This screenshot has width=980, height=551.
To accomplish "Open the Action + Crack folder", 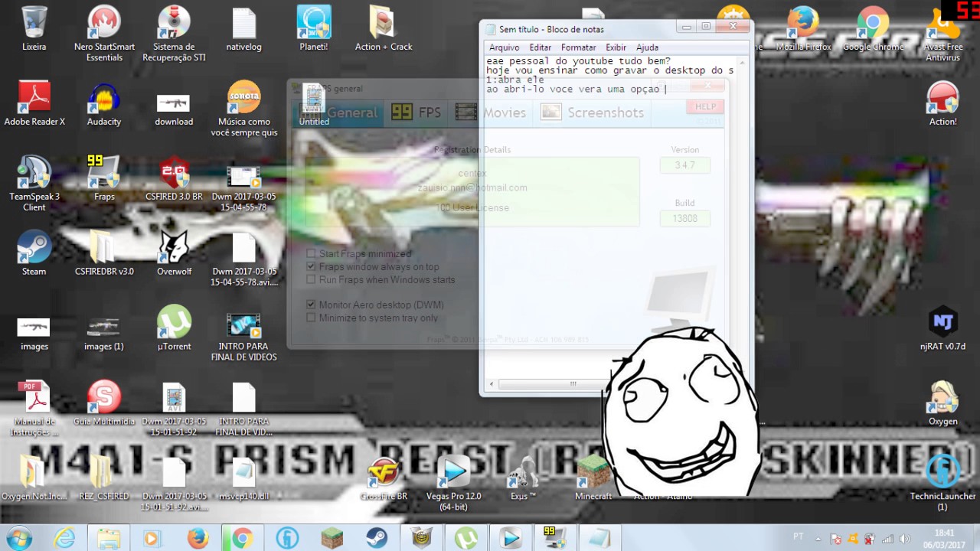I will click(x=384, y=29).
